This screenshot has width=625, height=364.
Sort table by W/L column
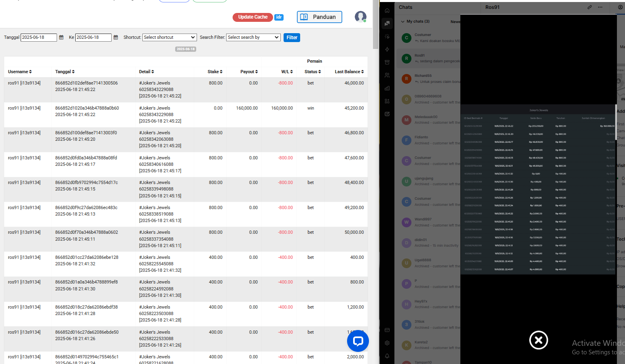click(287, 72)
